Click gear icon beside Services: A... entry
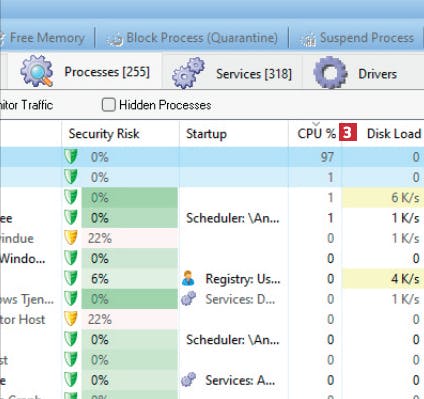 188,380
